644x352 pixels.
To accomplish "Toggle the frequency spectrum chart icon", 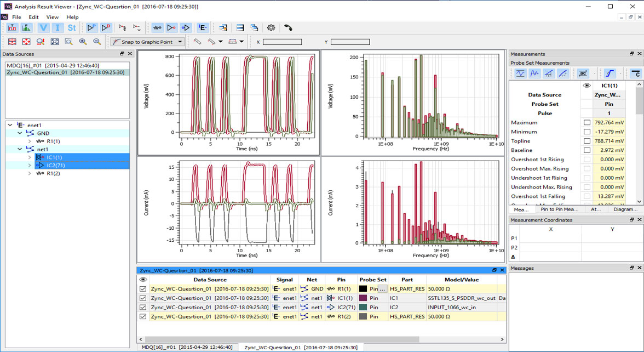I will point(27,28).
